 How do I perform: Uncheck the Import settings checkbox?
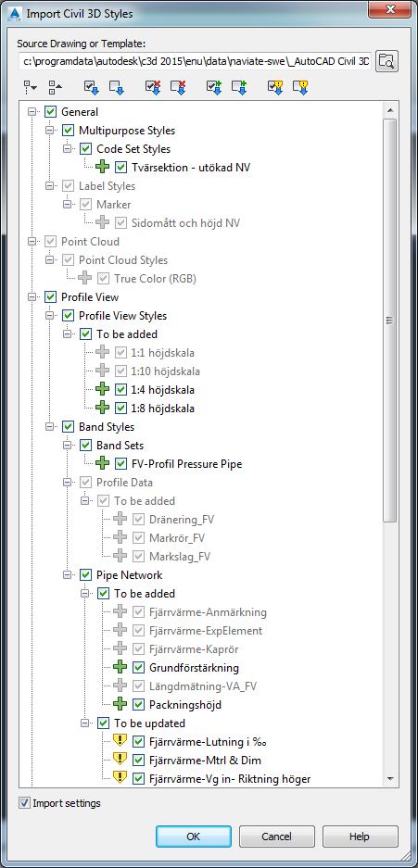click(x=24, y=802)
